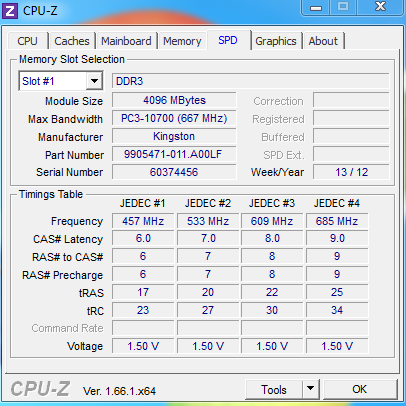Click the tRC value 27
The width and height of the screenshot is (406, 406).
(x=208, y=310)
